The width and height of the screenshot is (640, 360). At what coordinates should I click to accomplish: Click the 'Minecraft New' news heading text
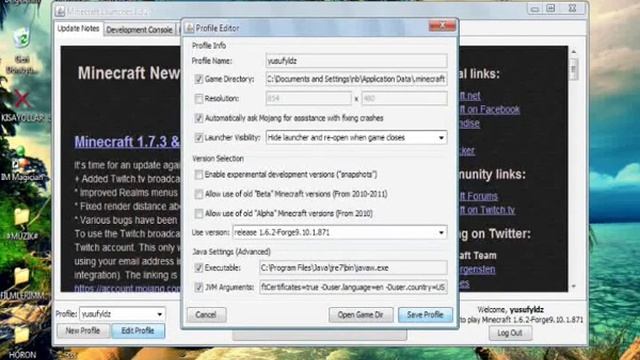(x=129, y=73)
